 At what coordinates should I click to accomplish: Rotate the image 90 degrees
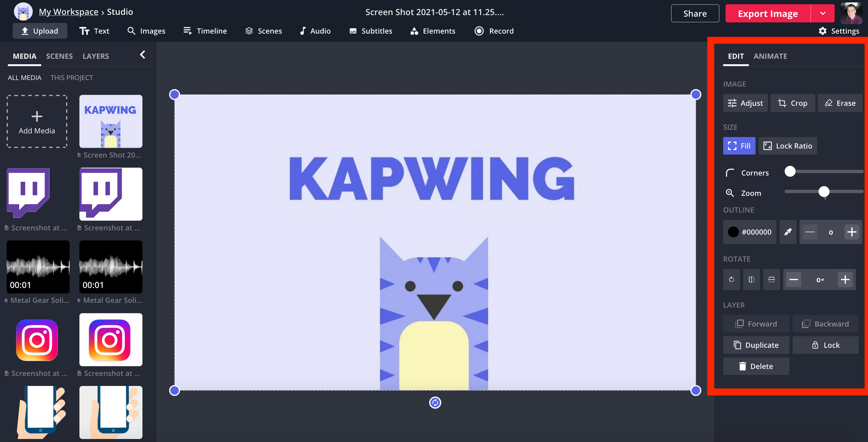[732, 280]
